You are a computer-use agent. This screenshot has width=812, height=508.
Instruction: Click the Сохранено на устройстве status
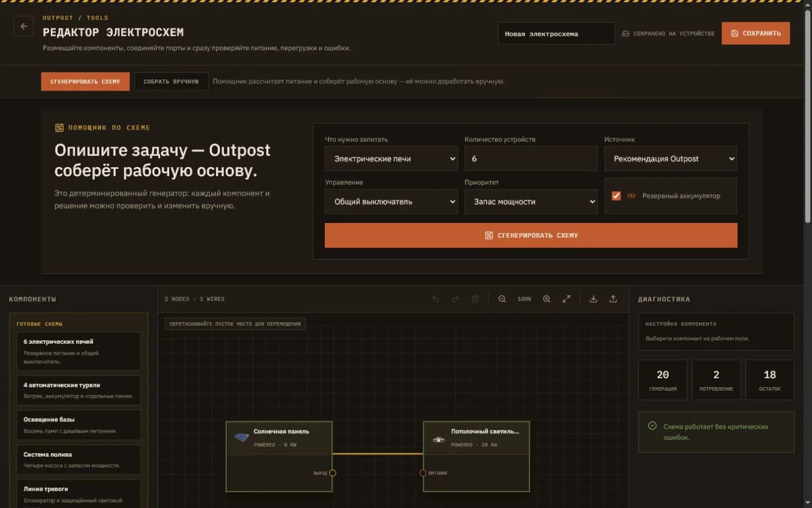[x=668, y=34]
